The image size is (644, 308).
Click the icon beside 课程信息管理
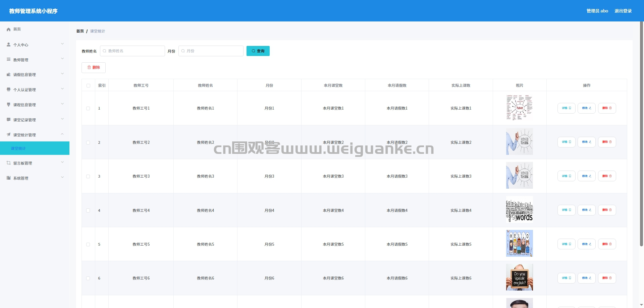[x=9, y=105]
